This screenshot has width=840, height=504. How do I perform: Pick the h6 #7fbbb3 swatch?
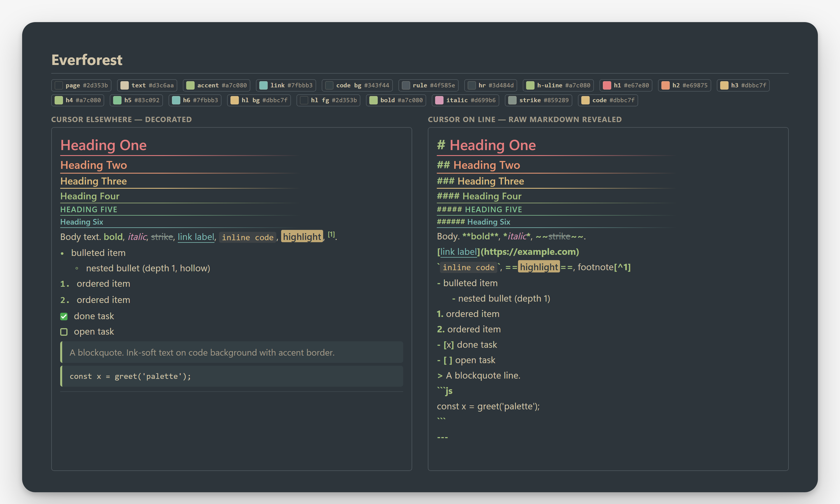pos(195,100)
